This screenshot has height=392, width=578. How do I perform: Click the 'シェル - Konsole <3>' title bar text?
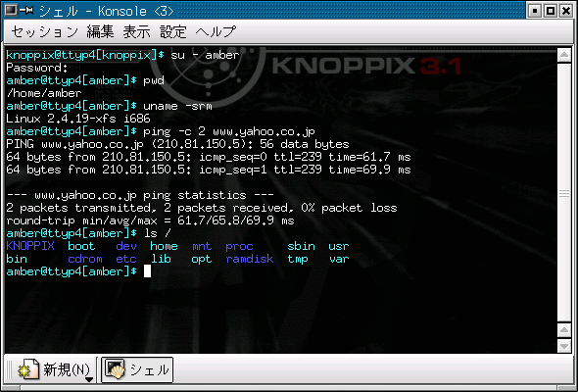click(106, 11)
